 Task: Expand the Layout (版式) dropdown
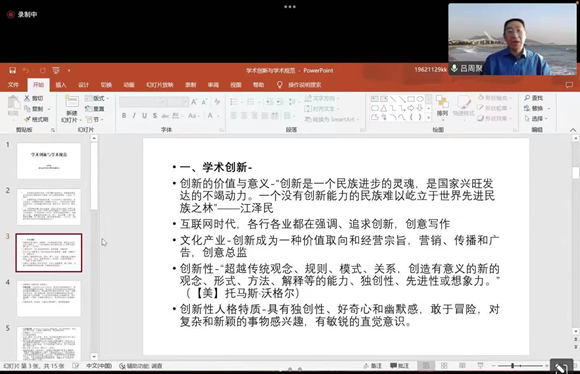97,98
